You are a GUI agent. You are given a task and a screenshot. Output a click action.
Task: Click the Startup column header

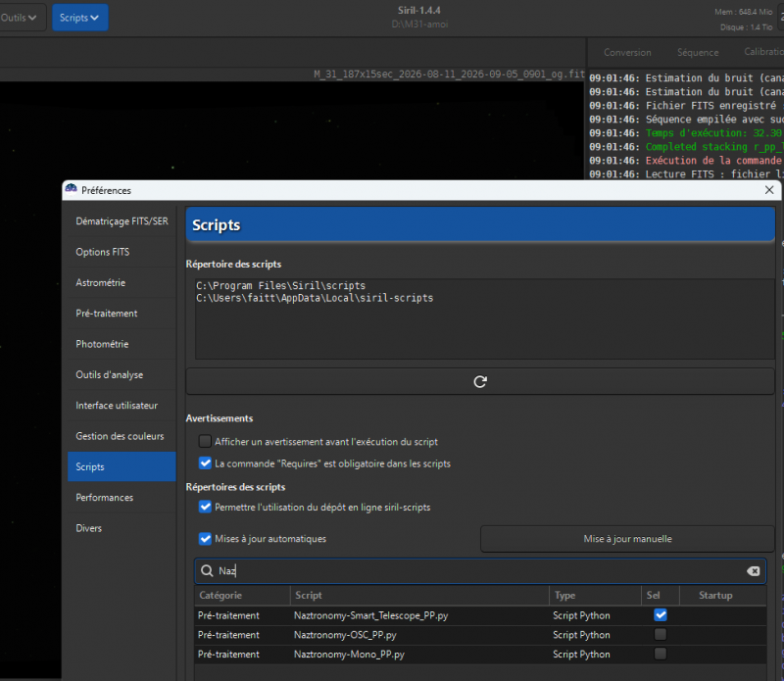[x=722, y=595]
